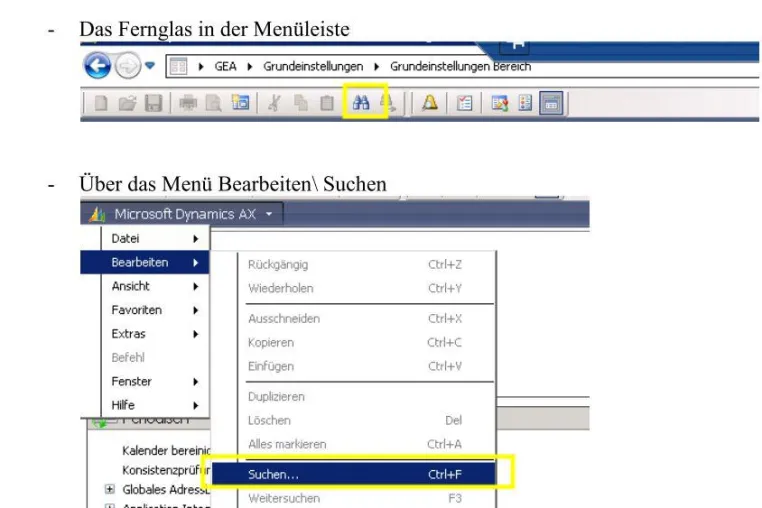This screenshot has width=762, height=508.
Task: Expand the arrow before Grundeinstellungen Bereich
Action: 376,67
